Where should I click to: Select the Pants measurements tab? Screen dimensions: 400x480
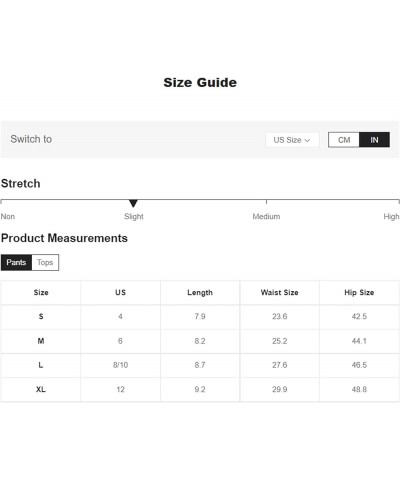coord(16,262)
